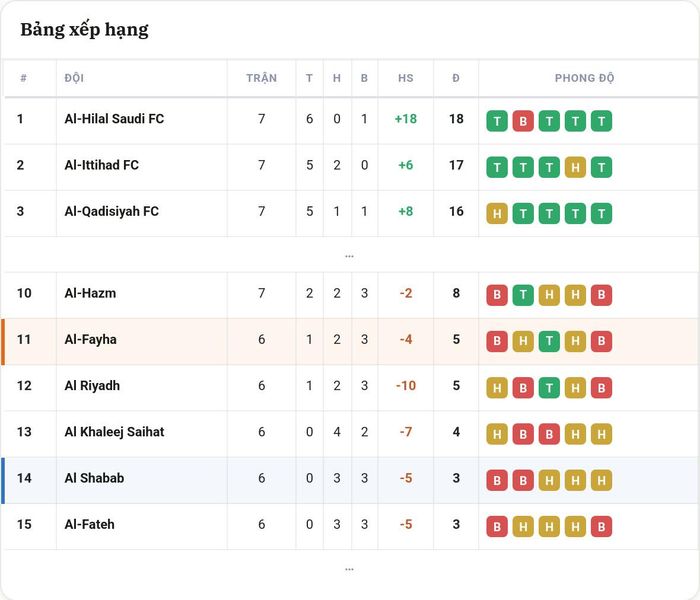
Task: Click the Bảng xếp hạng heading
Action: click(84, 30)
